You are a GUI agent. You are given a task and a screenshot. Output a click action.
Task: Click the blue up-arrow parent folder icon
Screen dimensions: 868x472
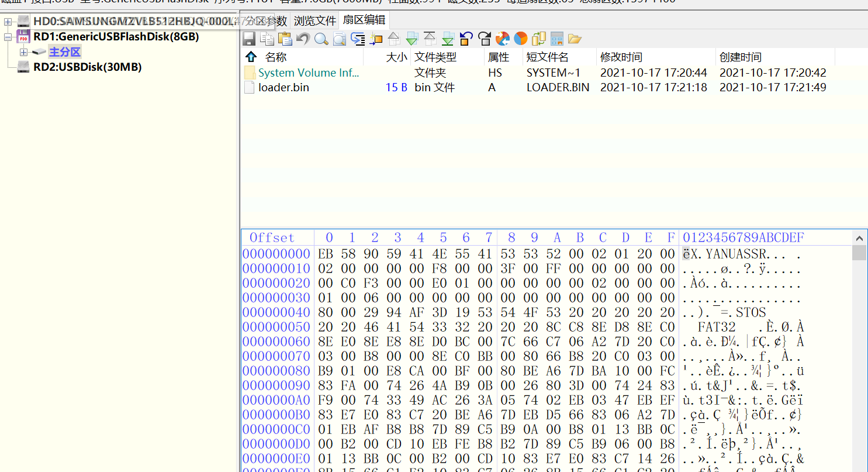[x=251, y=57]
